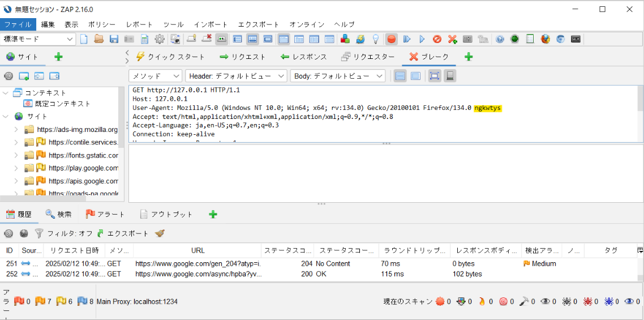Toggle combined header and body view button

coord(415,76)
